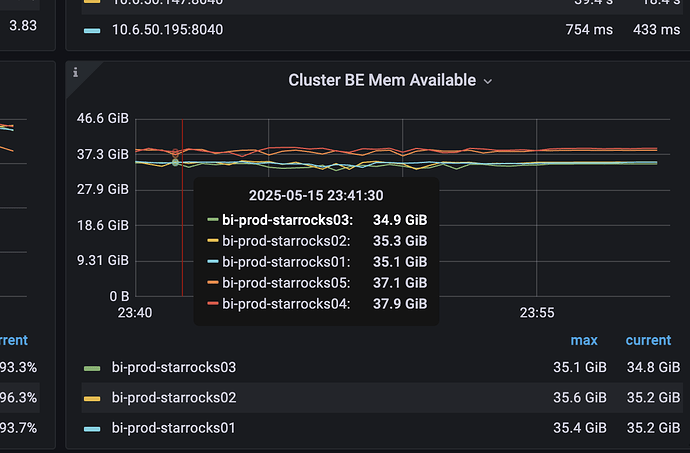Image resolution: width=690 pixels, height=453 pixels.
Task: Click the blue bi-prod-starrocks01 legend color swatch
Action: 92,429
